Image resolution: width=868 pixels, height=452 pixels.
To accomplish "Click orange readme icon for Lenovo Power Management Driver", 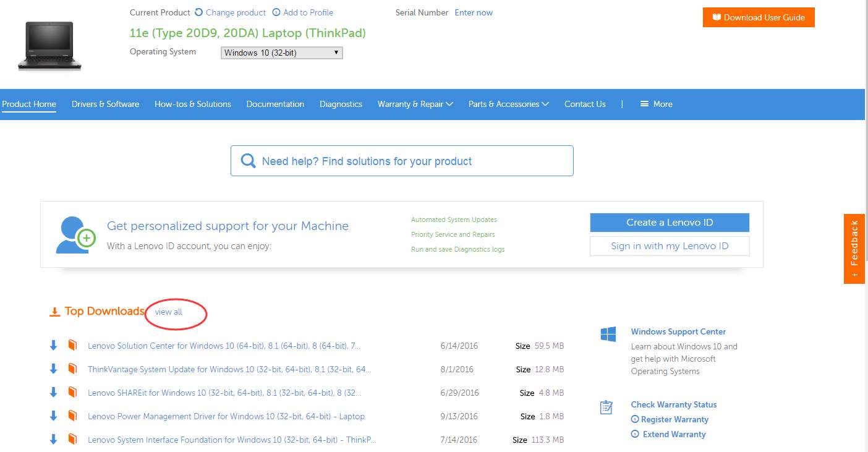I will click(x=72, y=416).
